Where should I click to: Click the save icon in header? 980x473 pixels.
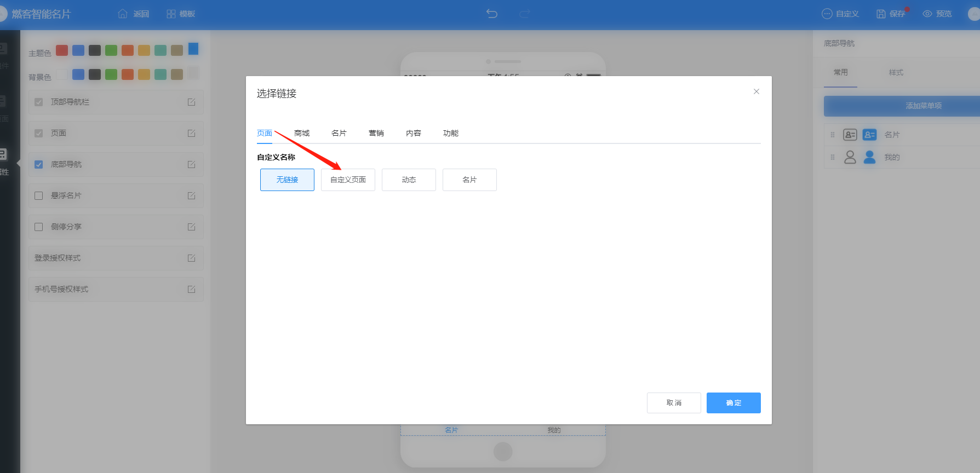[x=881, y=14]
